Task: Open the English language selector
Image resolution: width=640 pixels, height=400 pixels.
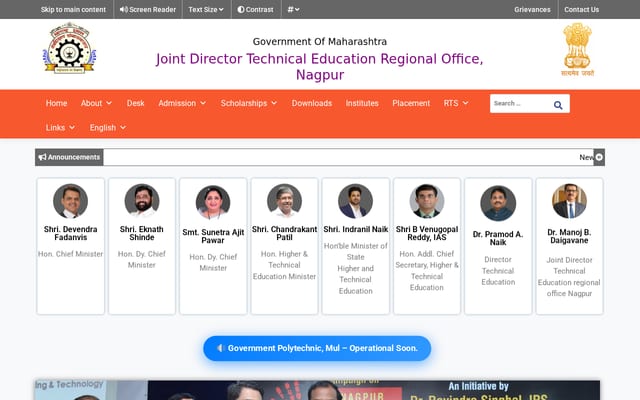Action: click(107, 128)
